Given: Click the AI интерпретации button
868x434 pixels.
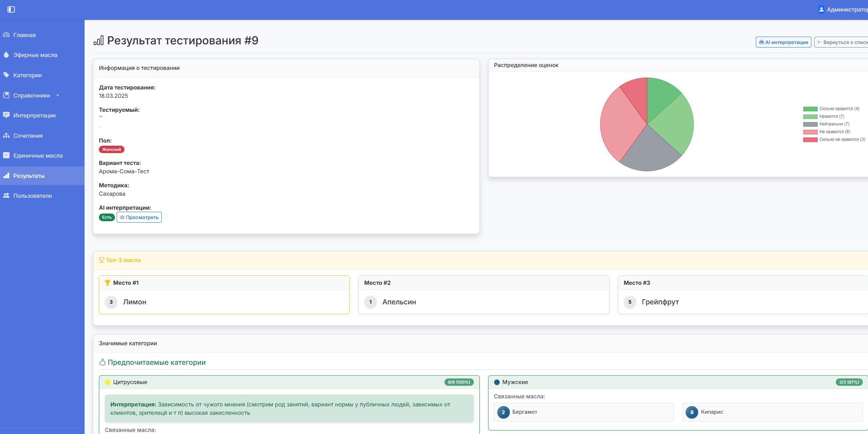Looking at the screenshot, I should click(x=783, y=42).
